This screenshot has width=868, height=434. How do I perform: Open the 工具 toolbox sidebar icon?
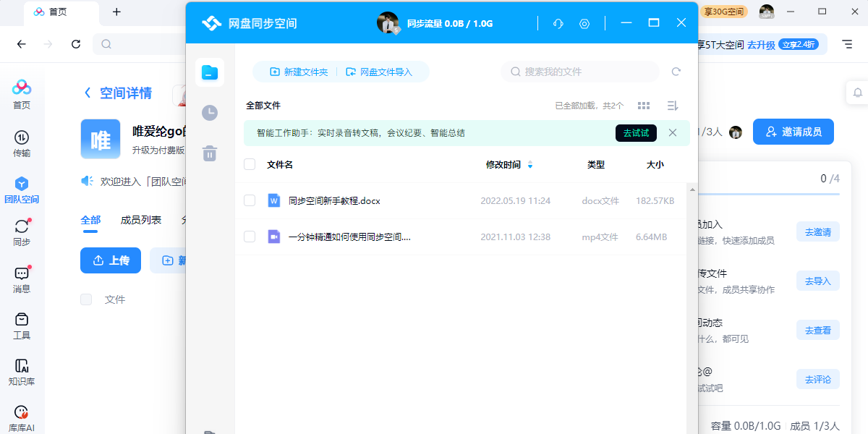(22, 326)
